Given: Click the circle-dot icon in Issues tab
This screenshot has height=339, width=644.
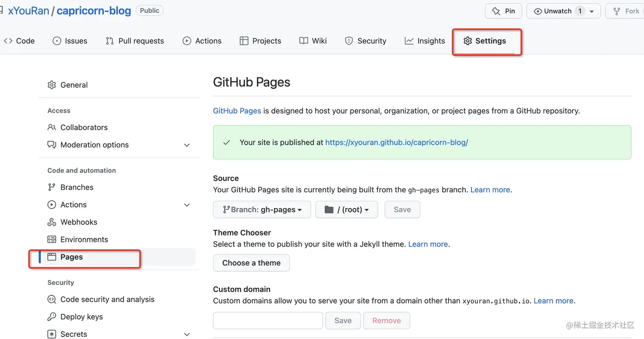Looking at the screenshot, I should coord(57,41).
